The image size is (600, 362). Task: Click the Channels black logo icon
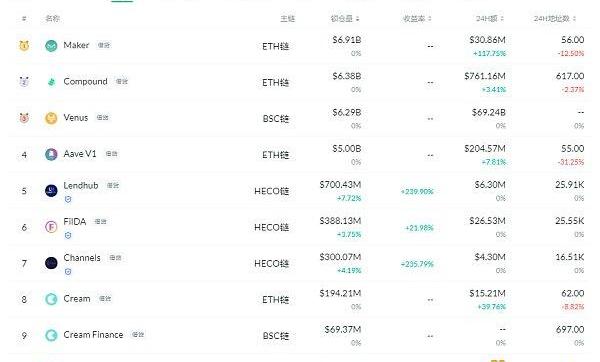[x=51, y=263]
